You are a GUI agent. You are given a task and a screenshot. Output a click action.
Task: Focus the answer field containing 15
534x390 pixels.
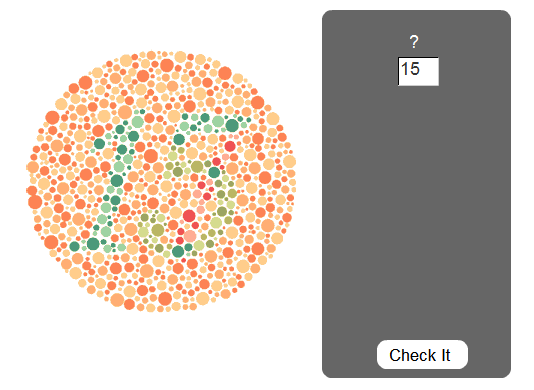point(418,71)
